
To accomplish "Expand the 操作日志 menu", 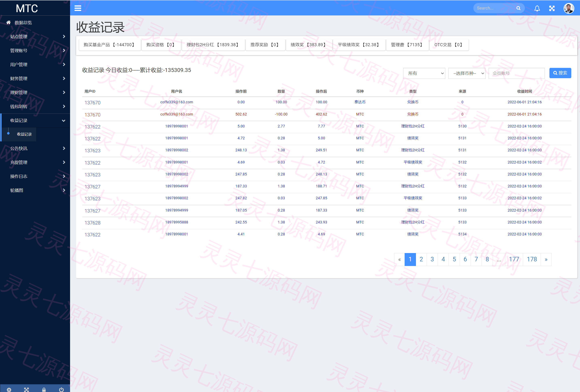I will (35, 176).
